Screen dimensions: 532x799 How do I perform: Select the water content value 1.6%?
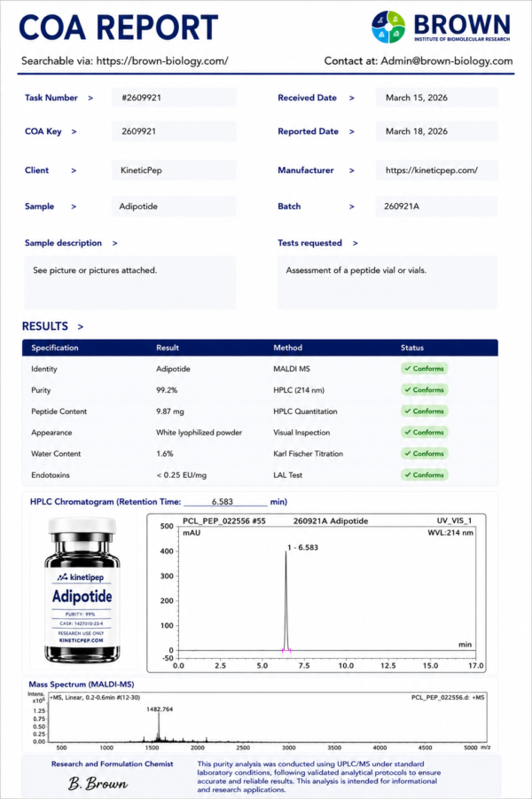(x=164, y=453)
